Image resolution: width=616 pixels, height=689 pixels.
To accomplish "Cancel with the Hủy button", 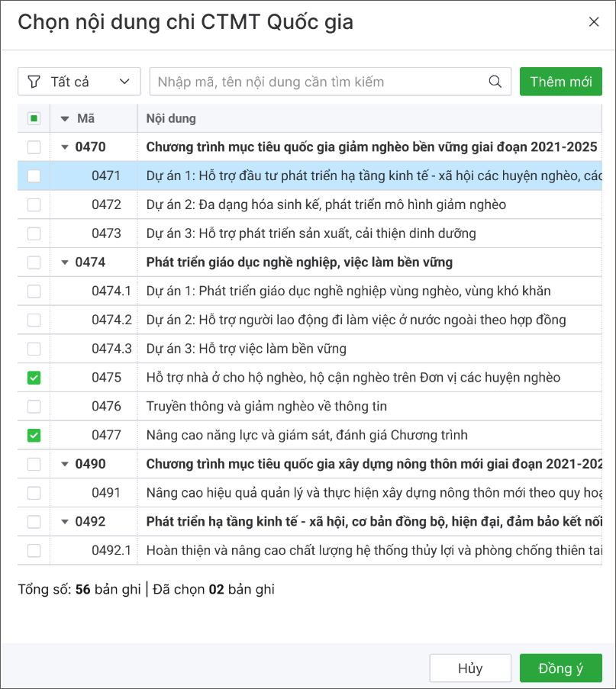I will coord(469,668).
